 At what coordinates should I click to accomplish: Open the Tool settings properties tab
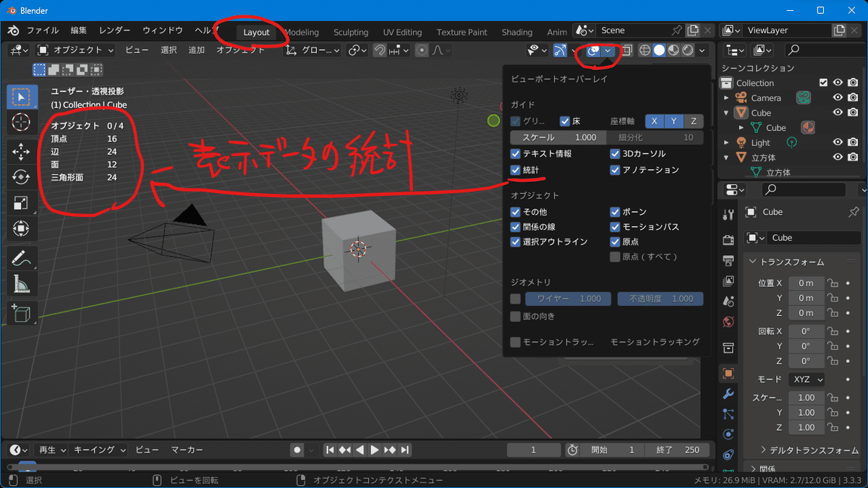pyautogui.click(x=728, y=215)
